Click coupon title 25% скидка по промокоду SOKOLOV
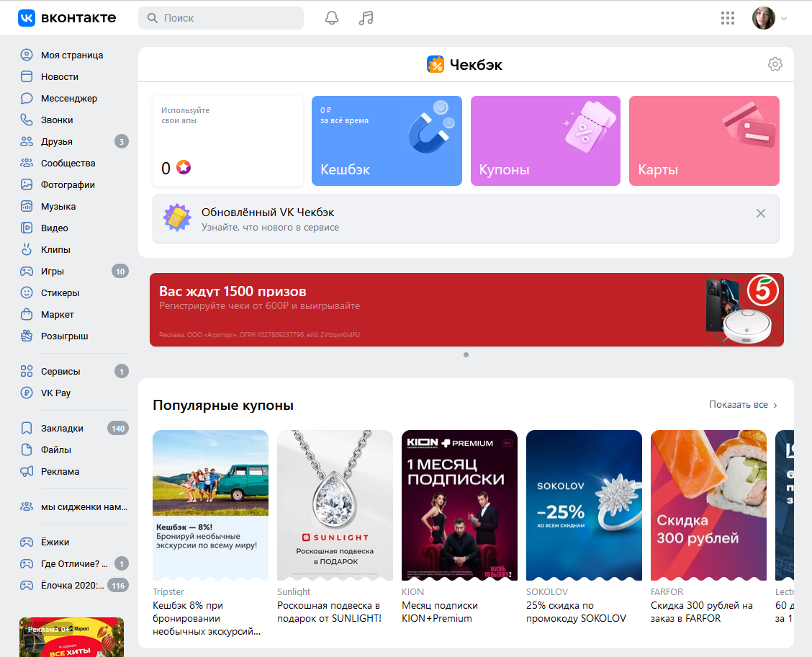812x657 pixels. click(576, 612)
